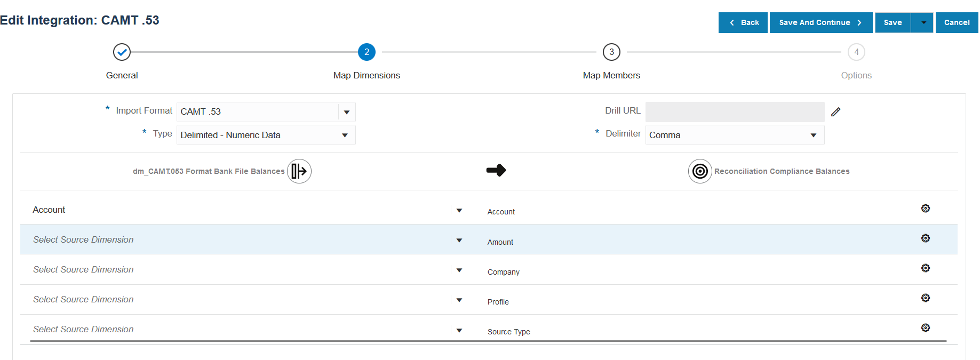
Task: Click the Cancel button
Action: pyautogui.click(x=957, y=22)
